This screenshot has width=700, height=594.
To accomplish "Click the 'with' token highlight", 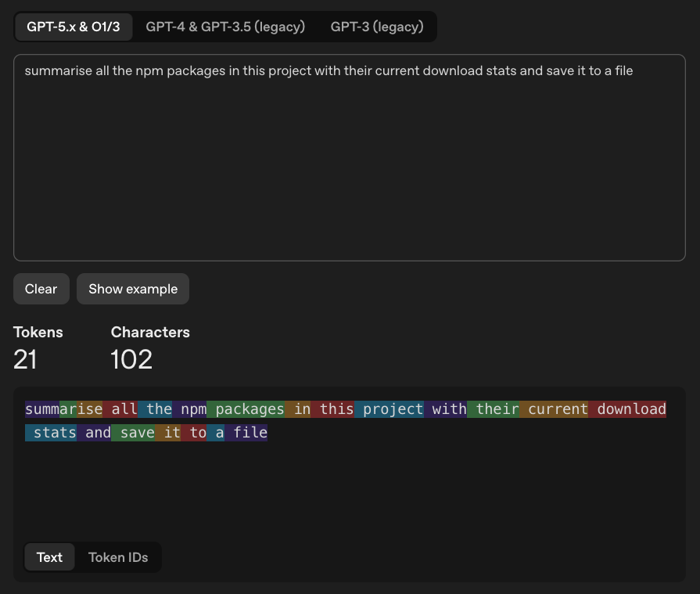I will [x=445, y=409].
